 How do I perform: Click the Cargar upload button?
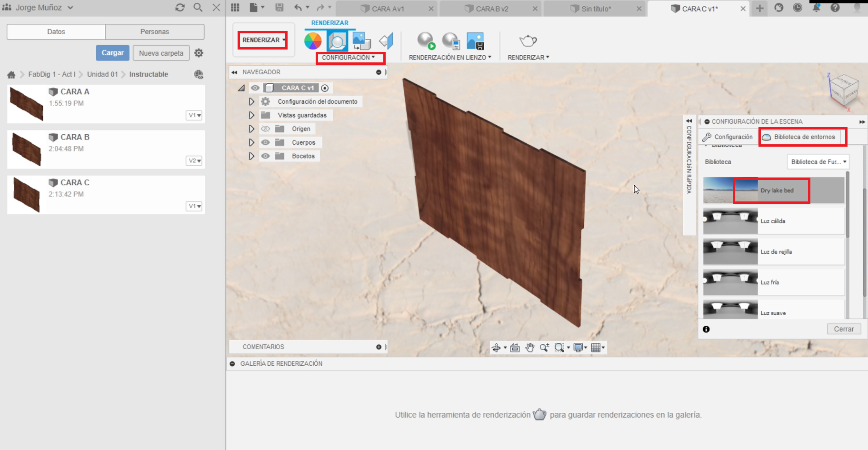pyautogui.click(x=112, y=53)
